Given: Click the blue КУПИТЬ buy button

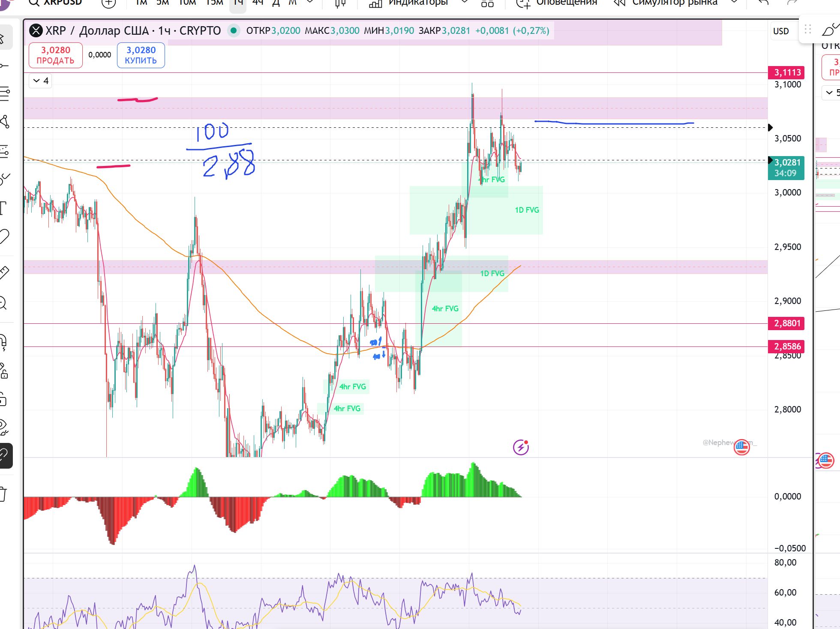Looking at the screenshot, I should click(x=141, y=55).
